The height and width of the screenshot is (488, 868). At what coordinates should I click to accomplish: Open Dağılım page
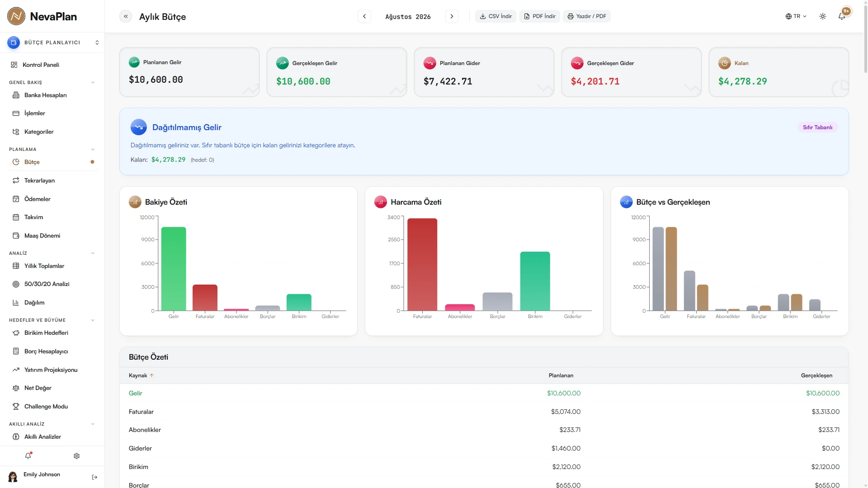coord(52,303)
